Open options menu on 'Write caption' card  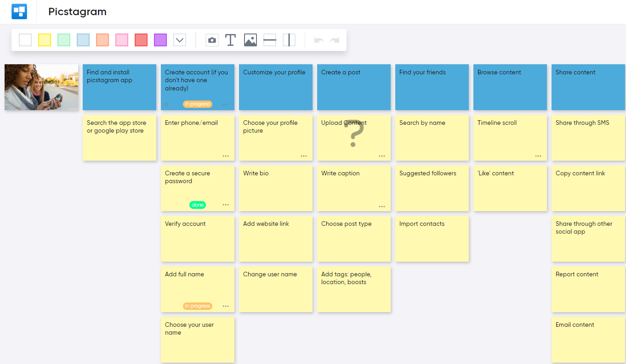pyautogui.click(x=382, y=207)
